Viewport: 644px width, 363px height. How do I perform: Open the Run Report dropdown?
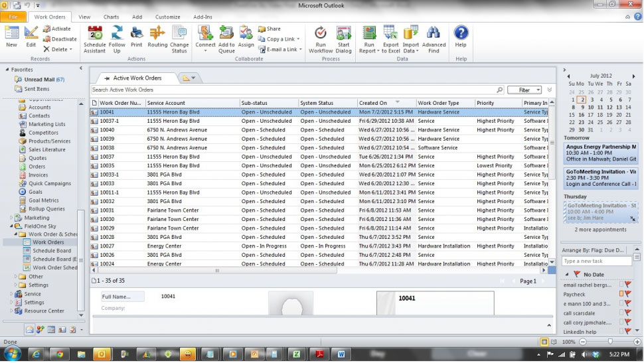tap(378, 51)
